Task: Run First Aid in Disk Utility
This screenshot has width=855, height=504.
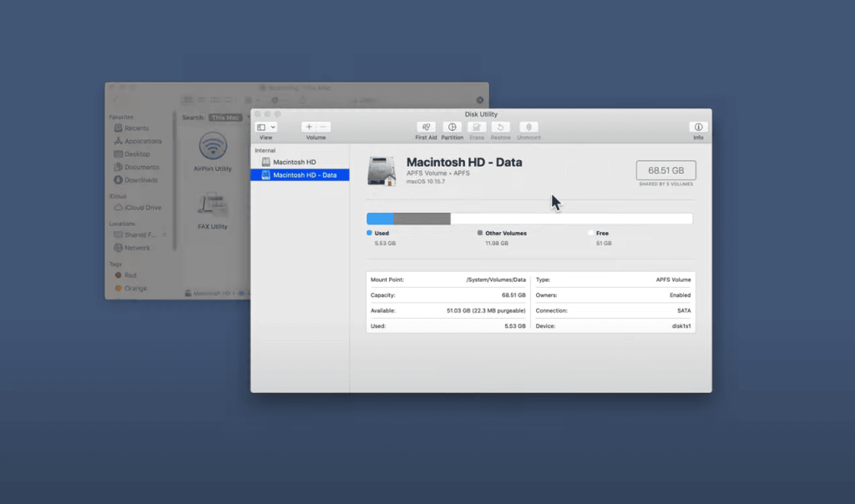Action: 426,127
